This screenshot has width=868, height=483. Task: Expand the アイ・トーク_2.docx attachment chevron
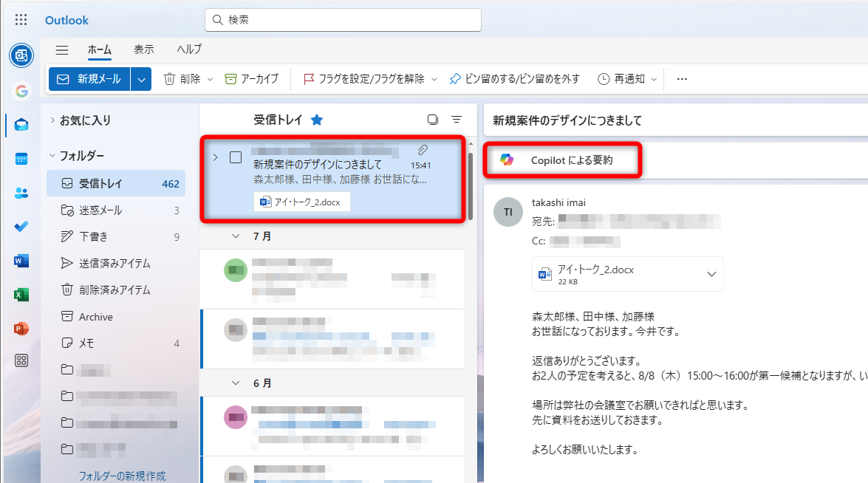point(711,273)
